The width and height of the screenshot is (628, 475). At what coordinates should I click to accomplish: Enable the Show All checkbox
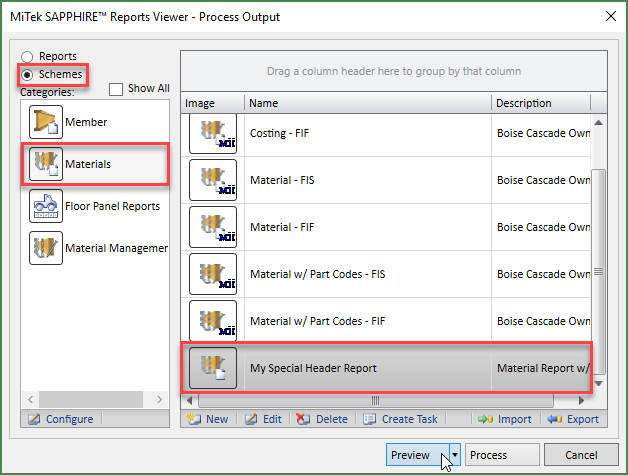tap(116, 89)
